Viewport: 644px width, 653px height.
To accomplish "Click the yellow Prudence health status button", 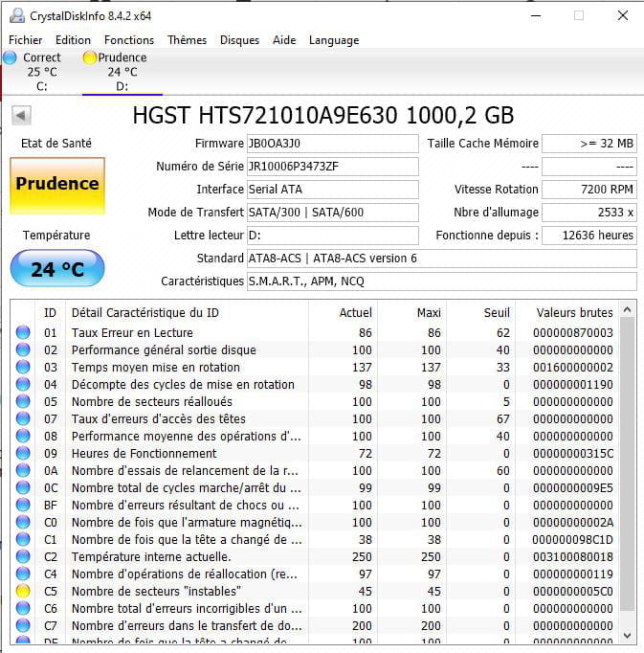I will [x=57, y=186].
